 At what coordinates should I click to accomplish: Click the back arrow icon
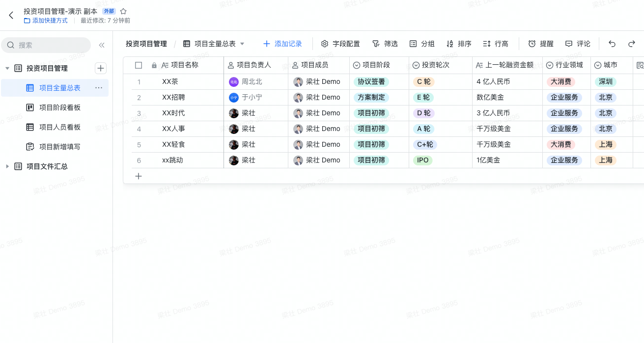[x=11, y=16]
